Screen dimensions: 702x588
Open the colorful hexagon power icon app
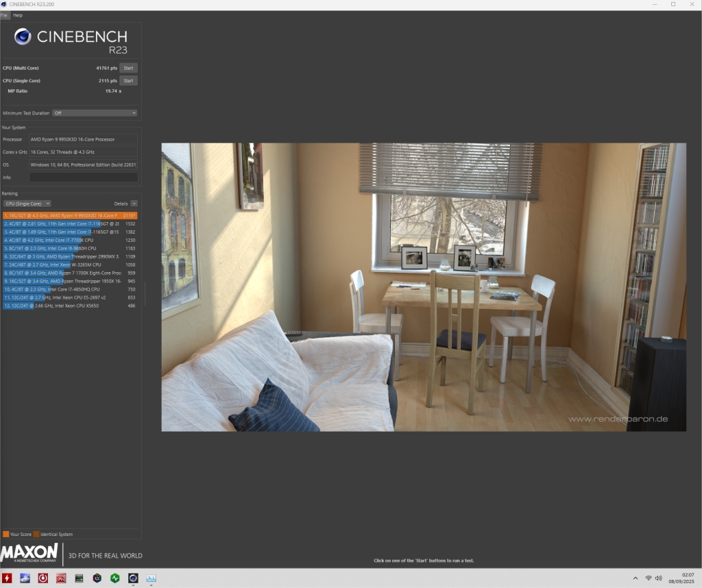tap(97, 578)
